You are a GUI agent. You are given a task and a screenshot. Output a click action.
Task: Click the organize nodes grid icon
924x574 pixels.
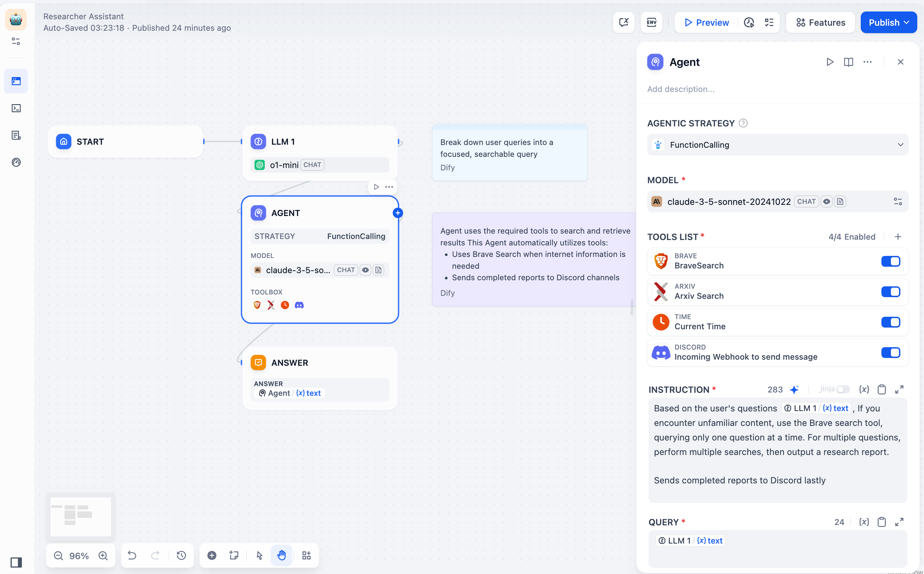point(306,555)
